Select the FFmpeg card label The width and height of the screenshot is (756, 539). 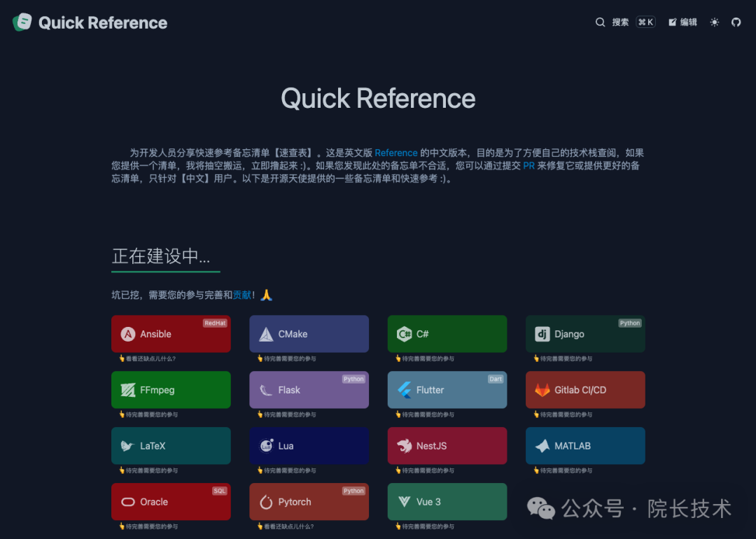point(157,390)
